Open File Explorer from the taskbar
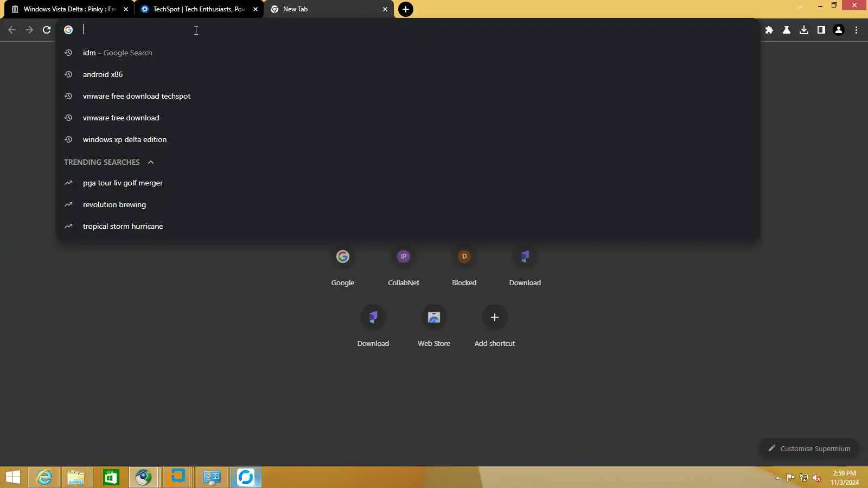868x488 pixels. click(x=76, y=477)
